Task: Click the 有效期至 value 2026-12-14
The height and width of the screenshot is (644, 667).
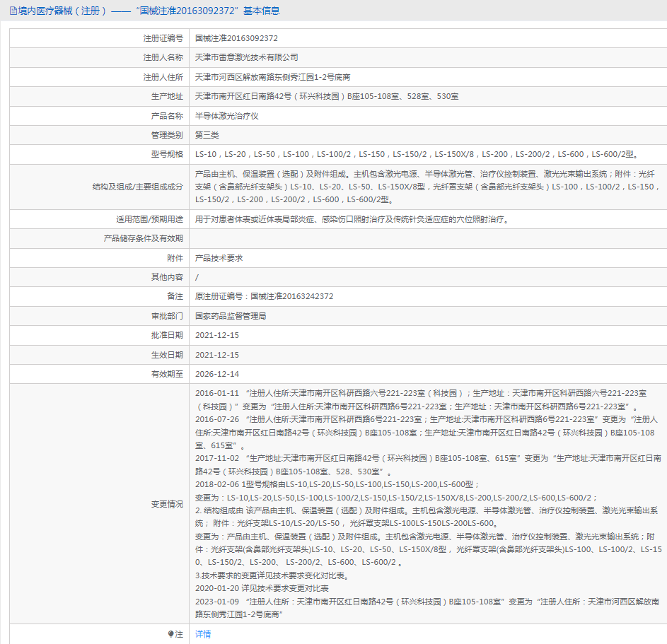Action: [x=217, y=374]
